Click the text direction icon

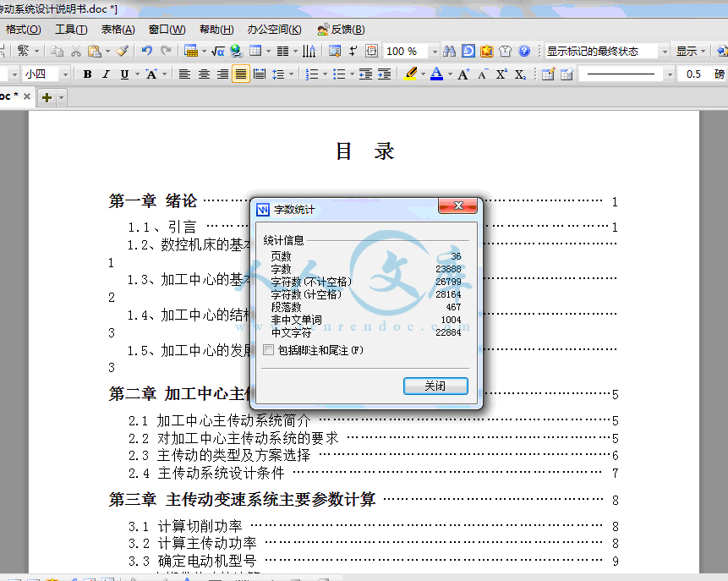[x=309, y=51]
